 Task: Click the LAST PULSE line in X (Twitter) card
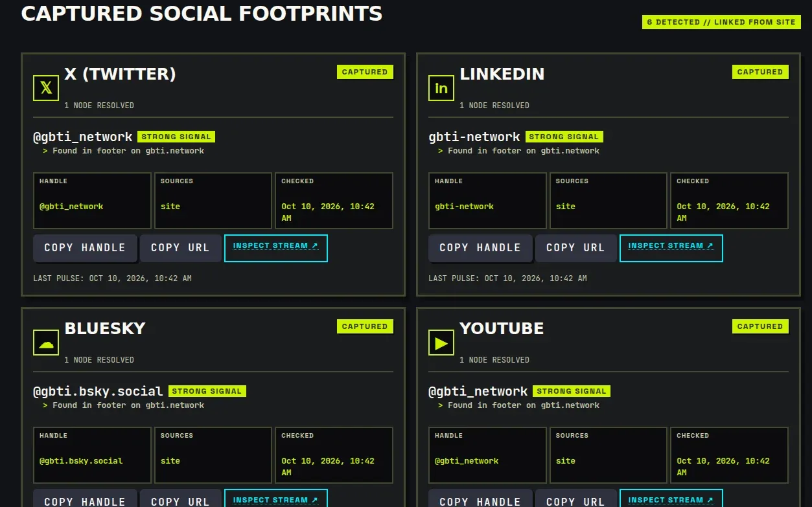pos(112,278)
